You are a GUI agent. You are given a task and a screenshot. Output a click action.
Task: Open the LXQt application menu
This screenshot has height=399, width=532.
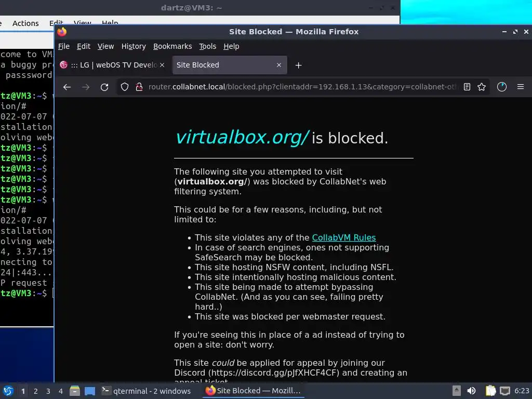click(8, 391)
